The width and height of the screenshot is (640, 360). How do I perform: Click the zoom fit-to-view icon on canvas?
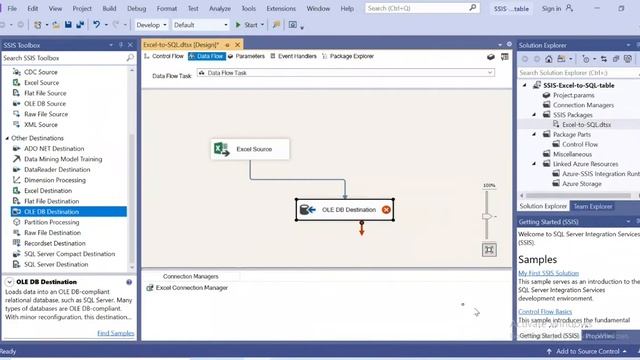click(x=489, y=250)
